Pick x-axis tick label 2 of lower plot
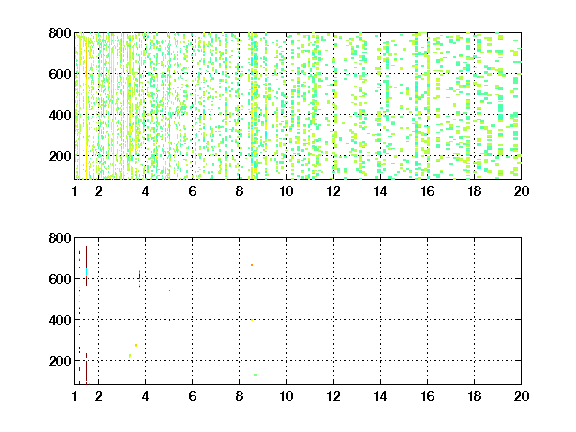This screenshot has width=576, height=432. 98,396
